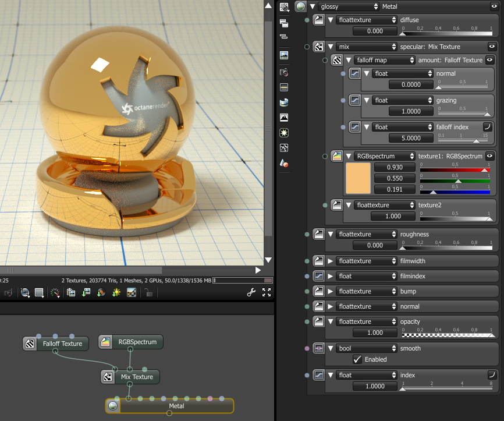Toggle the checkered alpha background icon

coord(132,292)
